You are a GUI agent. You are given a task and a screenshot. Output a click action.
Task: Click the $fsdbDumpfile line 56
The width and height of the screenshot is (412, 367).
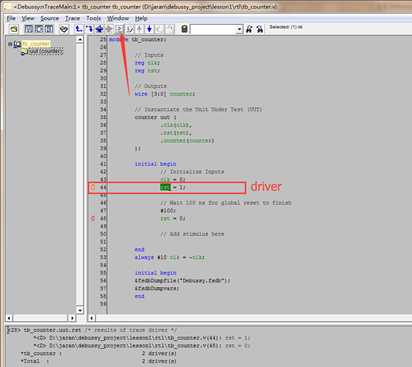point(182,281)
